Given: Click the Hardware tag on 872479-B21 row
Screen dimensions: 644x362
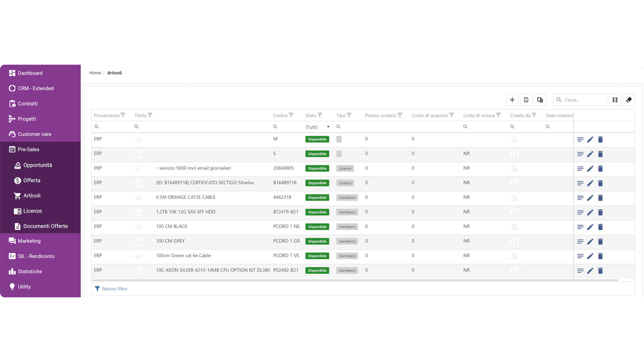Looking at the screenshot, I should coord(347,212).
